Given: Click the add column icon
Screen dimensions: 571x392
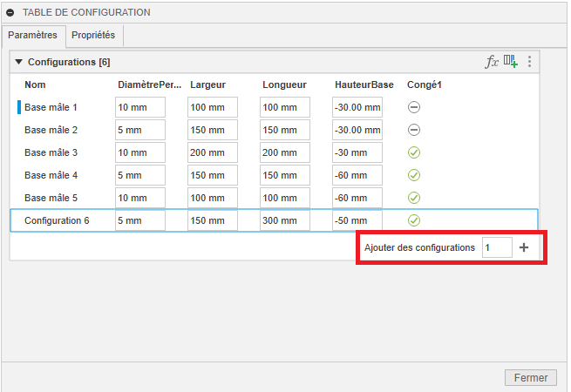Looking at the screenshot, I should pyautogui.click(x=511, y=62).
